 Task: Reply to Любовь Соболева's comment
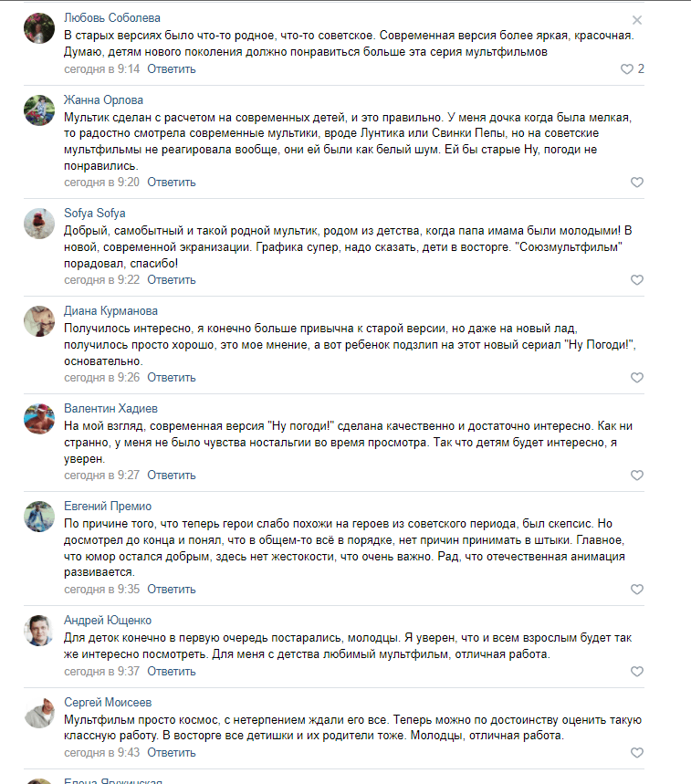[172, 68]
